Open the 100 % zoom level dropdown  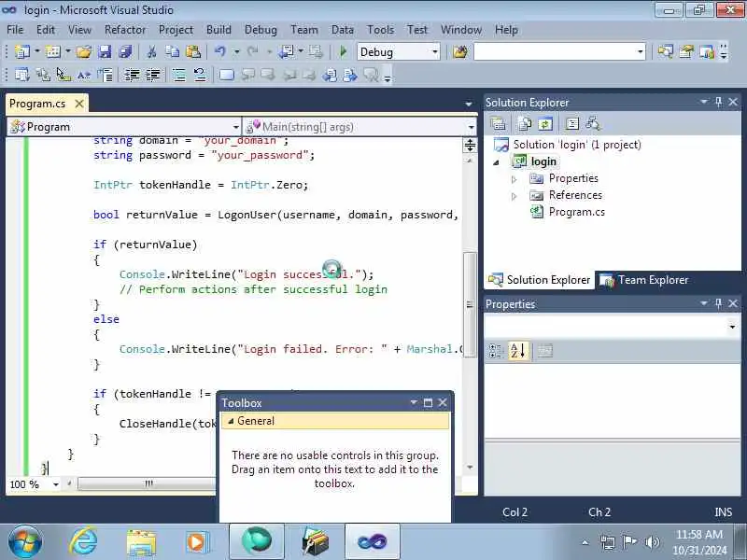point(55,484)
